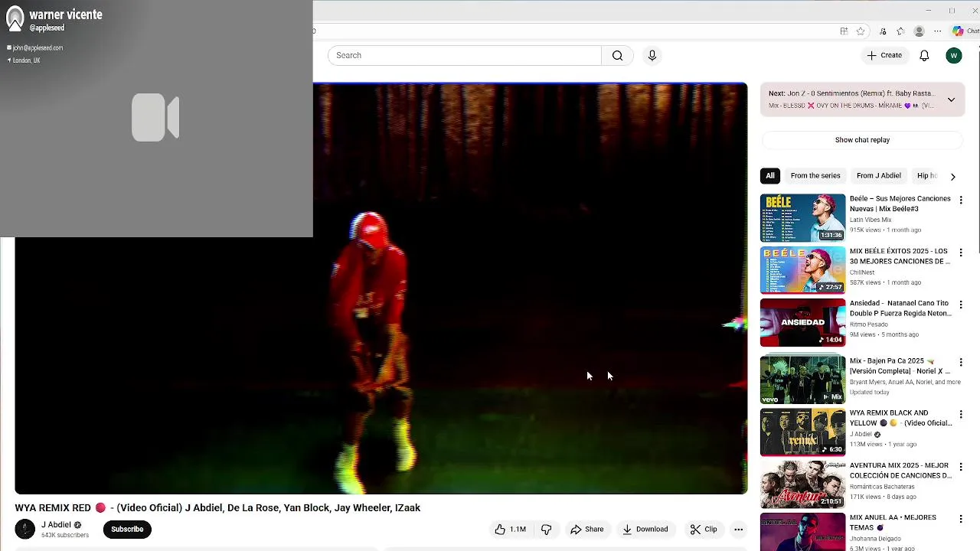Open Edge settings and more menu
Viewport: 980px width, 551px height.
(937, 31)
